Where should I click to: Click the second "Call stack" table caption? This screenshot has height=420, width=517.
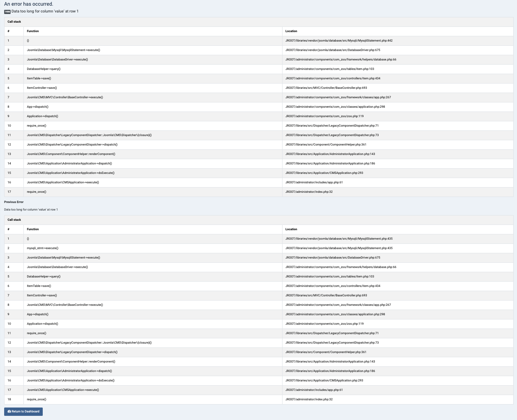[14, 220]
